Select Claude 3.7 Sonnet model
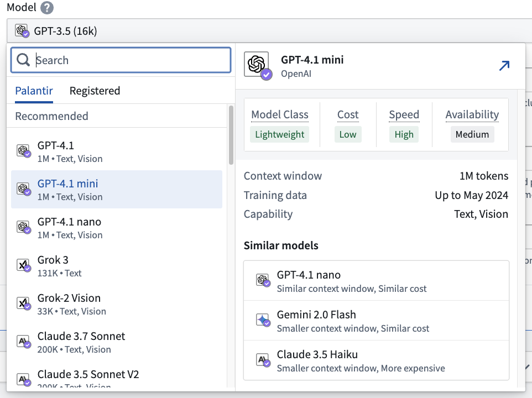 point(117,342)
